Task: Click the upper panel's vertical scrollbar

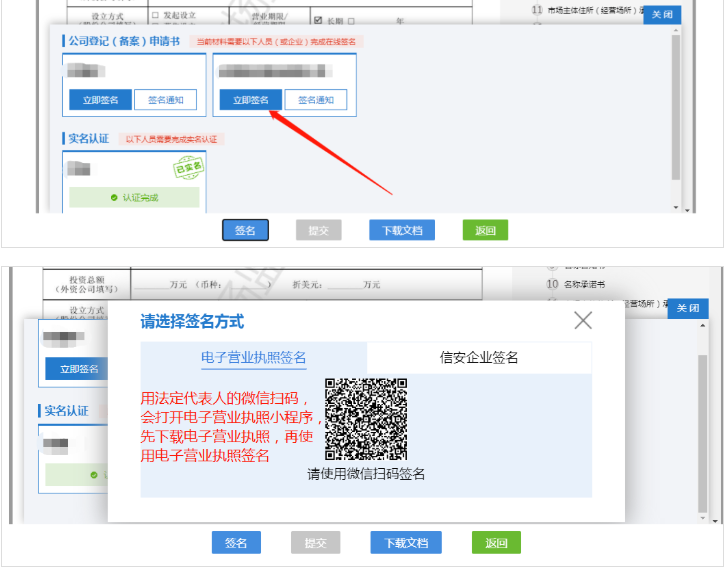Action: [x=677, y=110]
